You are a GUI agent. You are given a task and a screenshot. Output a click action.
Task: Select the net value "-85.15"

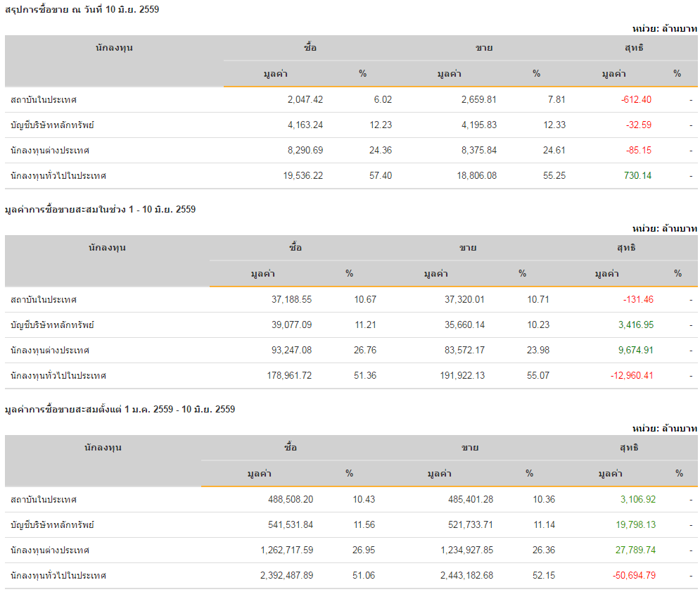(x=638, y=151)
